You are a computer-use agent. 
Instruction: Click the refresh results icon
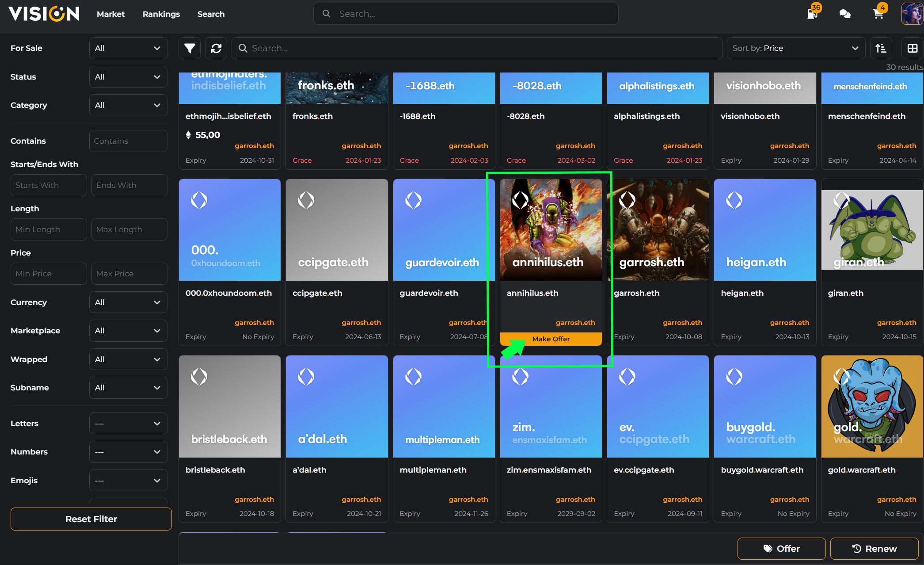tap(216, 48)
